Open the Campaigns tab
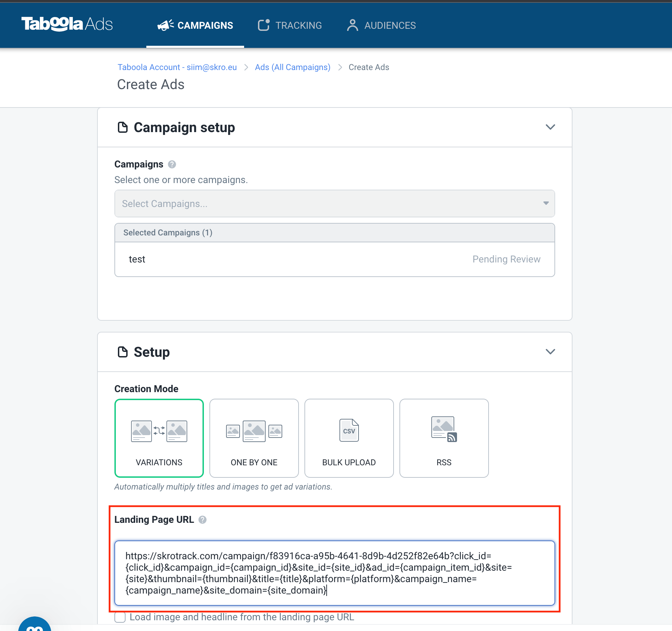Screen dimensions: 672x631 [x=195, y=25]
